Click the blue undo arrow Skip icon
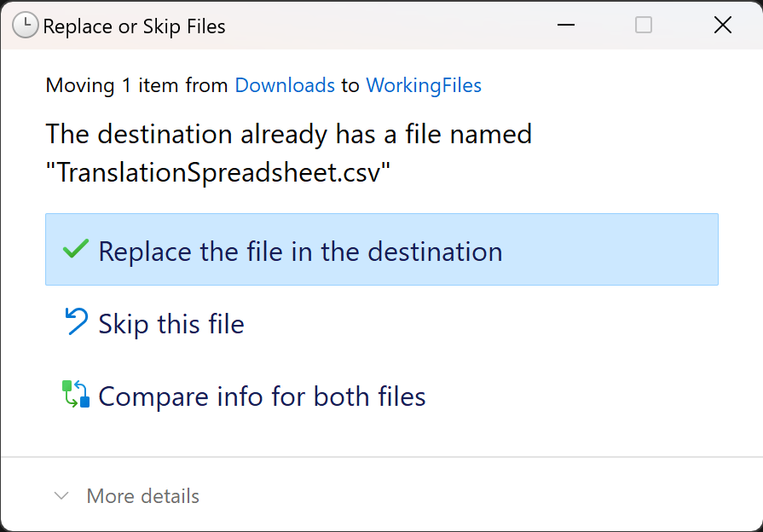This screenshot has width=763, height=532. (x=76, y=322)
